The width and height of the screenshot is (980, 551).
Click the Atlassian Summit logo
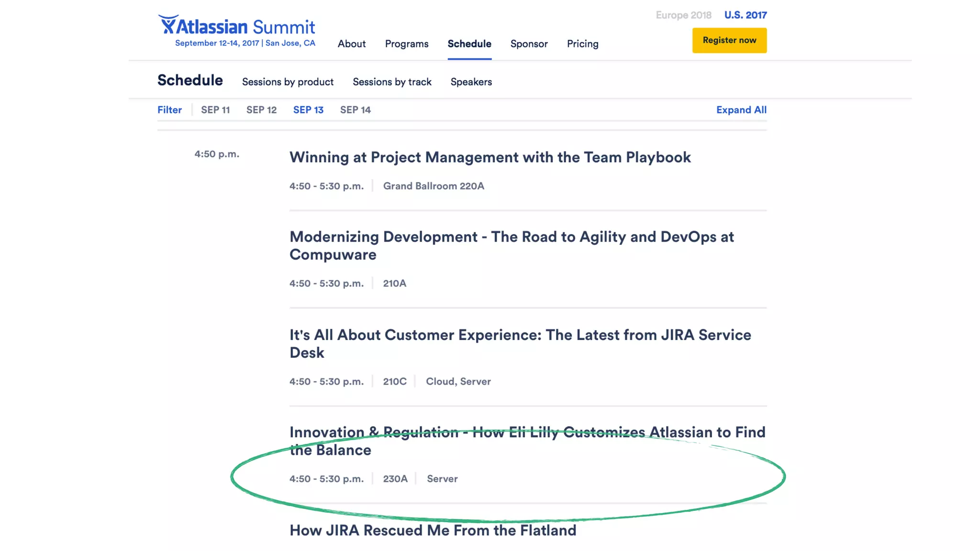236,26
